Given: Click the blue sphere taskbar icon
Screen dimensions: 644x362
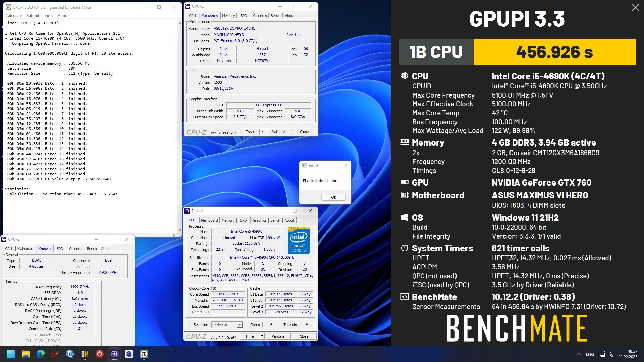Looking at the screenshot, I should (129, 354).
